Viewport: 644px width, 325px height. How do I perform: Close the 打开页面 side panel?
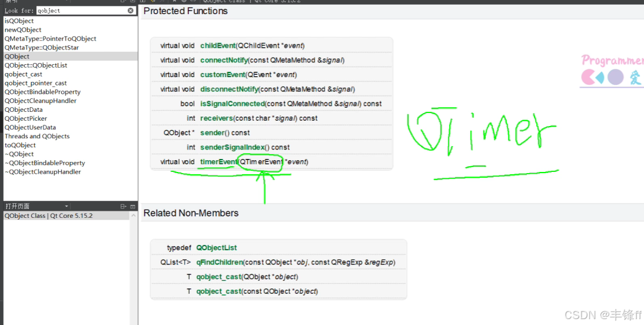point(133,207)
